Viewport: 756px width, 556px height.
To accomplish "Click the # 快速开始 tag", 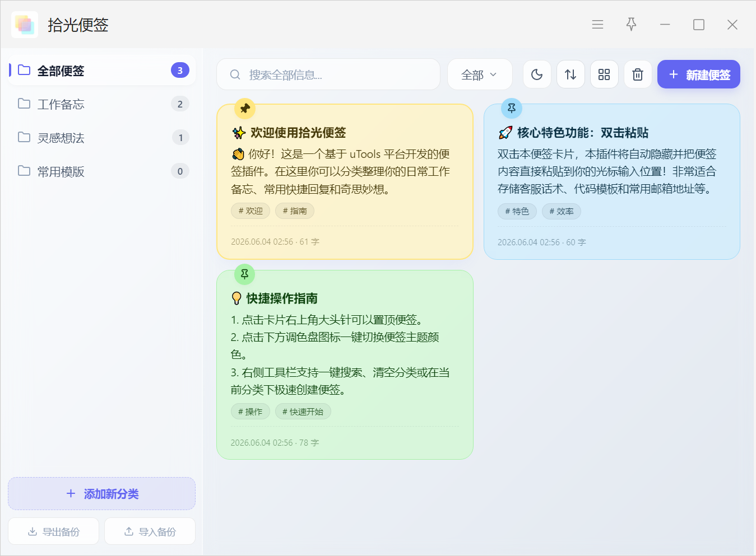I will 303,412.
